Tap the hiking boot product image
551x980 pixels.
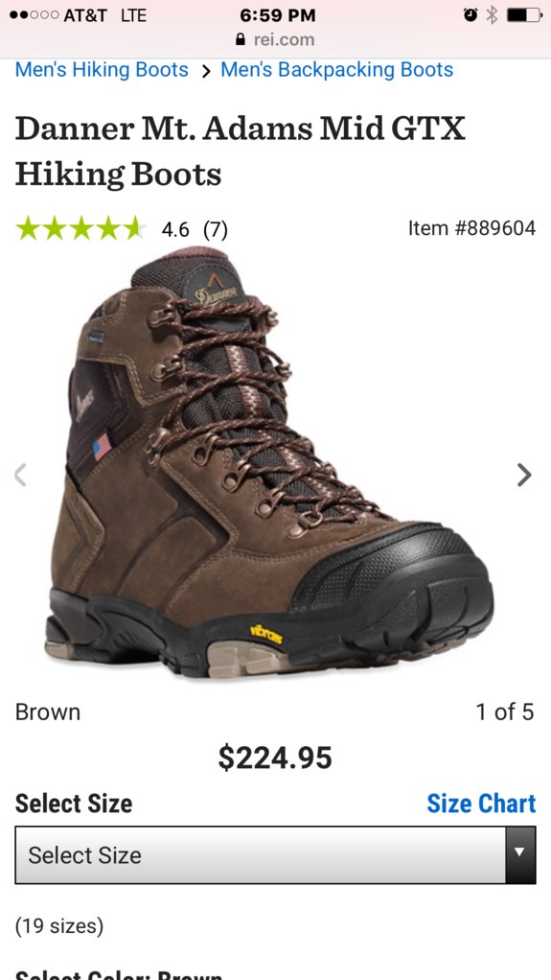point(268,462)
